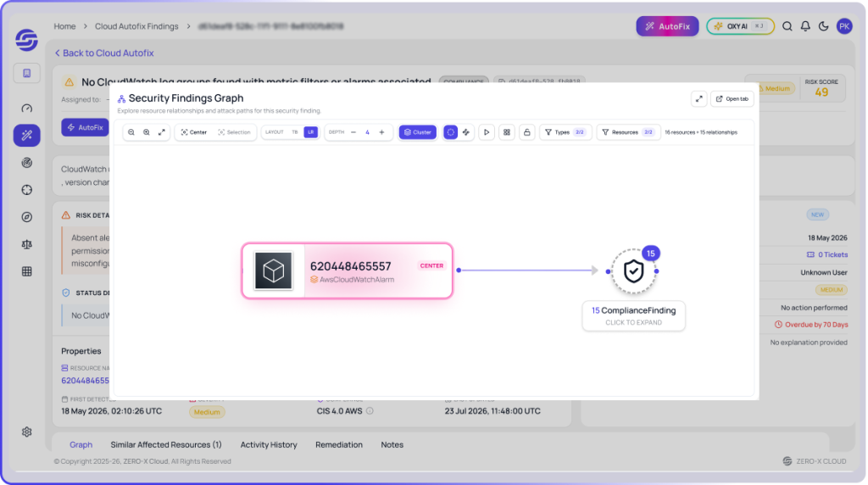Screen dimensions: 868x485
Task: Open the bookmark sidebar icon
Action: click(x=26, y=73)
